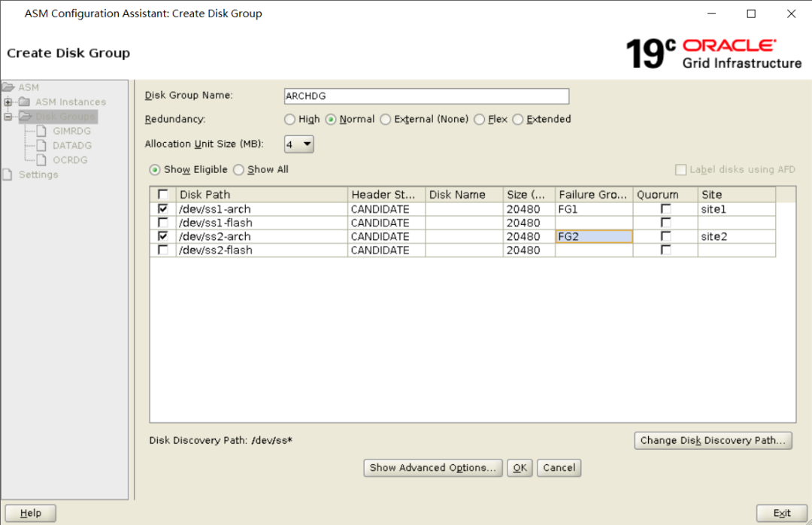Image resolution: width=812 pixels, height=525 pixels.
Task: Select High redundancy
Action: point(289,119)
